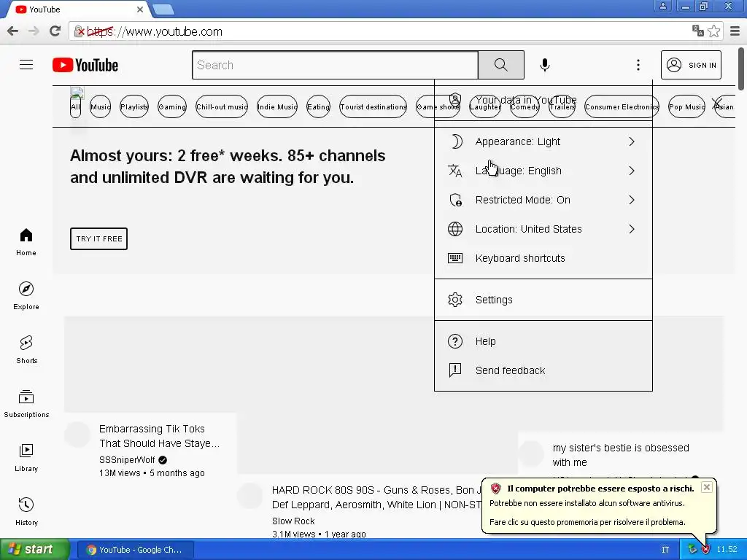Click the YouTube logo
This screenshot has height=560, width=747.
coord(85,65)
